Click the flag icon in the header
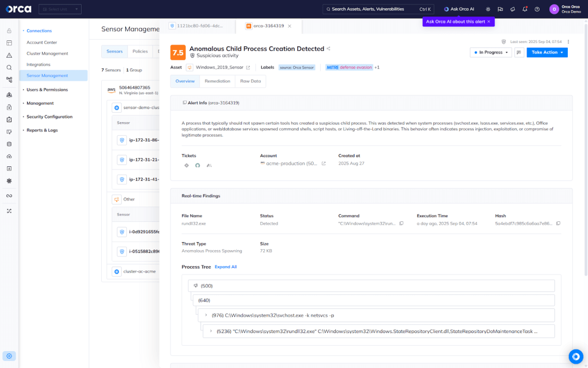 pyautogui.click(x=500, y=9)
